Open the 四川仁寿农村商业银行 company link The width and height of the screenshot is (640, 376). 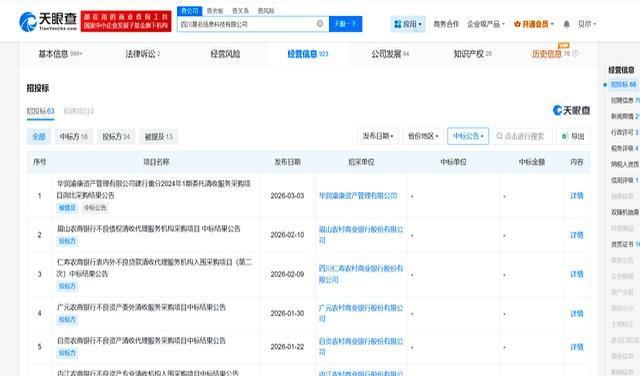pyautogui.click(x=361, y=274)
